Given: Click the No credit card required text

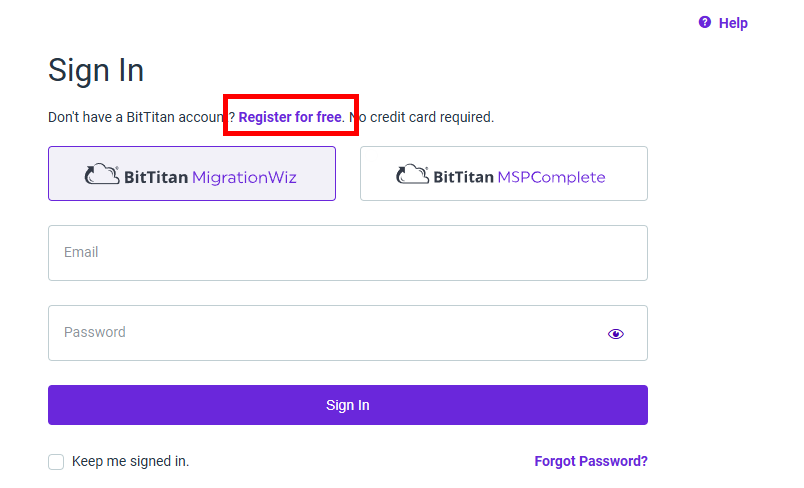Looking at the screenshot, I should click(x=421, y=117).
